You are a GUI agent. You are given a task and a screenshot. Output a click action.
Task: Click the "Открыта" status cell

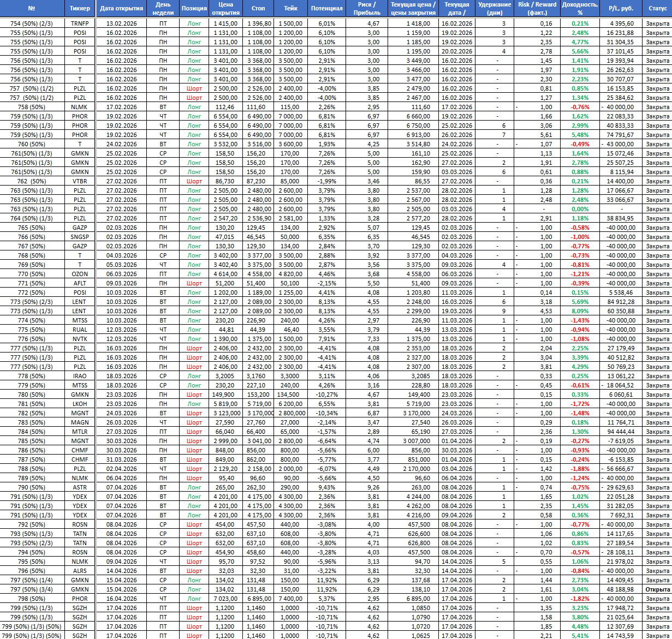pos(657,589)
